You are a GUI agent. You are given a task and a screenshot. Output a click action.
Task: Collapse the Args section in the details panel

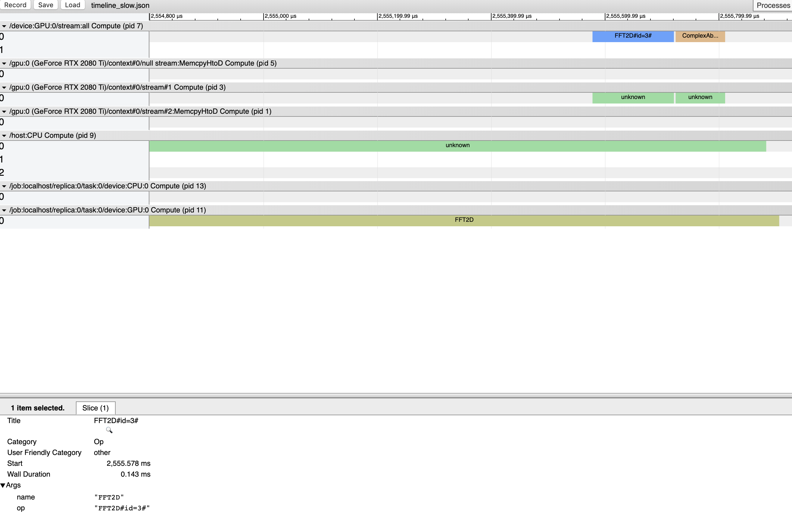click(x=3, y=485)
